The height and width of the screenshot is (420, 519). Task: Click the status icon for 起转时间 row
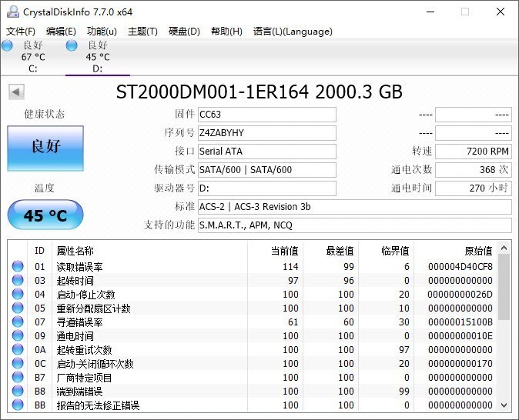[x=18, y=280]
